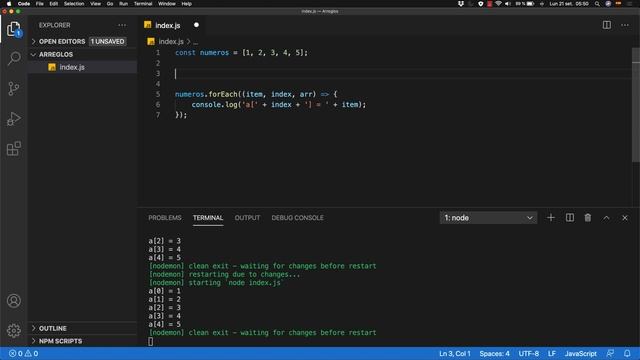Change file encoding via 'UTF-8'

coord(529,353)
